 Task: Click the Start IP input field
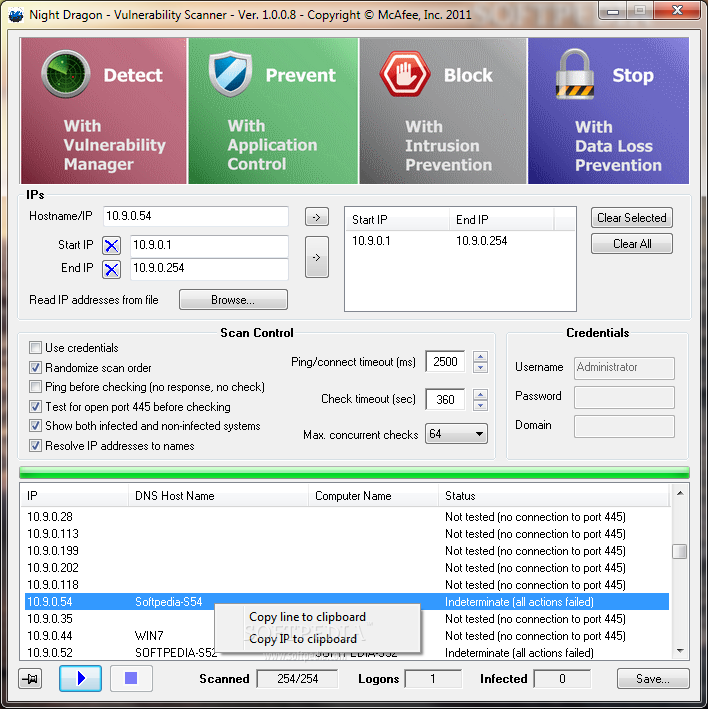click(x=209, y=246)
